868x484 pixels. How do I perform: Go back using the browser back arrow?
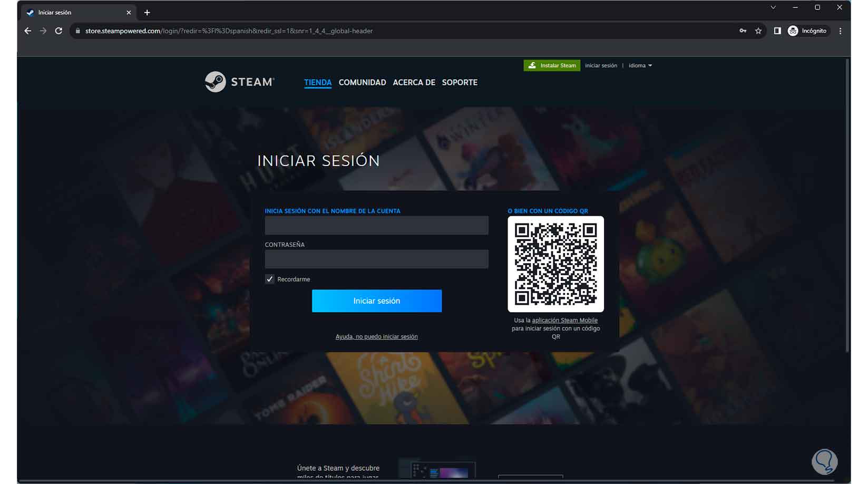[x=28, y=31]
